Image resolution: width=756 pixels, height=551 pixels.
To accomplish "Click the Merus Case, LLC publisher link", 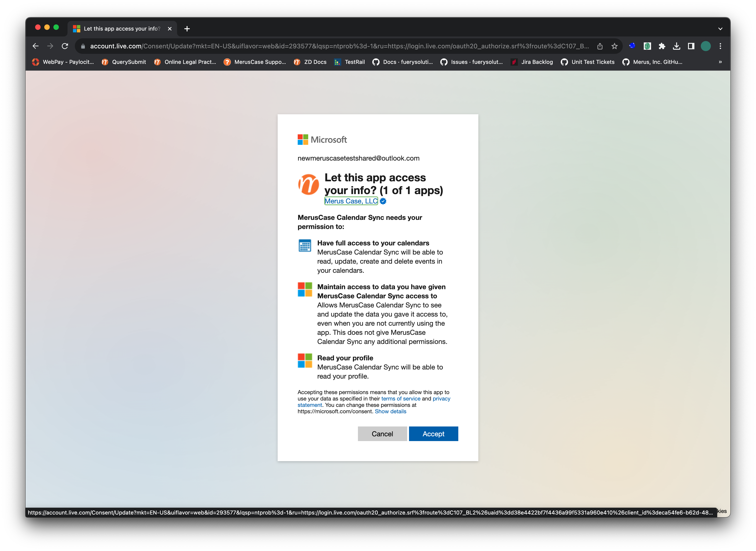I will (x=351, y=201).
